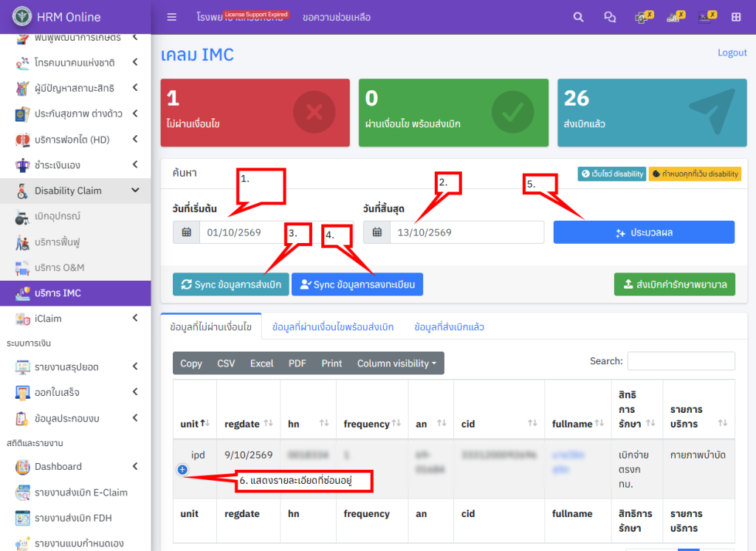Click the Logout link
Screen dimensions: 756x551
click(732, 52)
